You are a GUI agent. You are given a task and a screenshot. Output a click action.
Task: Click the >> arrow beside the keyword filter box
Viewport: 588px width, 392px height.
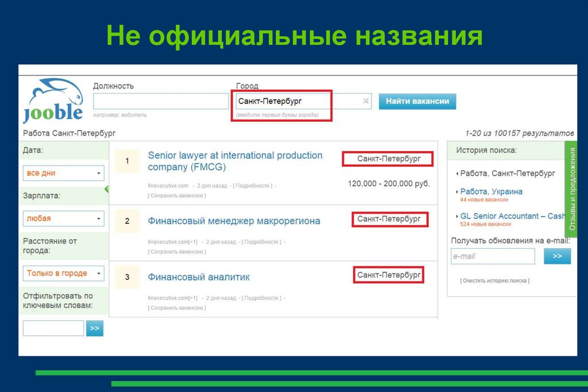tap(94, 328)
